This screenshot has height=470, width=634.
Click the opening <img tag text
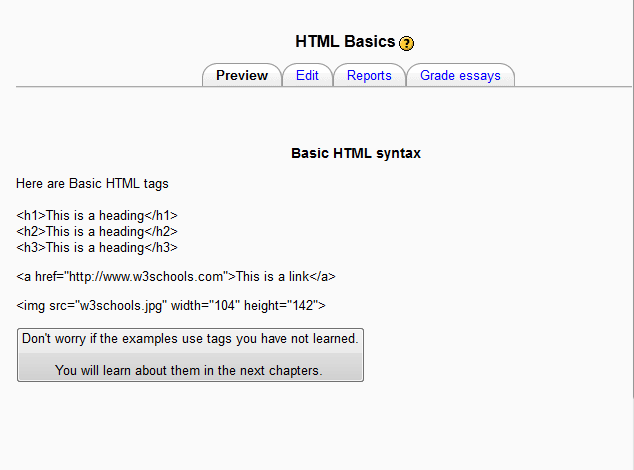(x=30, y=305)
